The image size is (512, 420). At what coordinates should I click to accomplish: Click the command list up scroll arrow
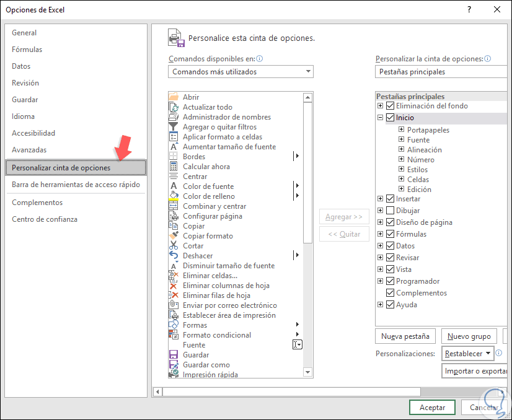tap(307, 97)
